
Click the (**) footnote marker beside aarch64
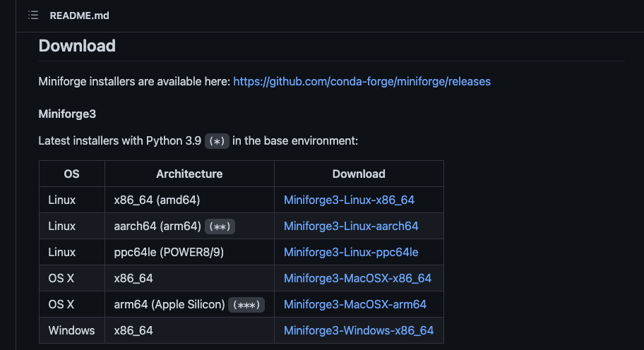pos(220,227)
